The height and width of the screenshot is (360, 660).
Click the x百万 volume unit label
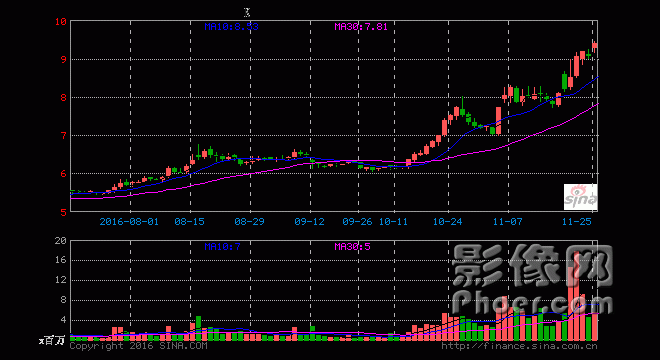[x=52, y=340]
